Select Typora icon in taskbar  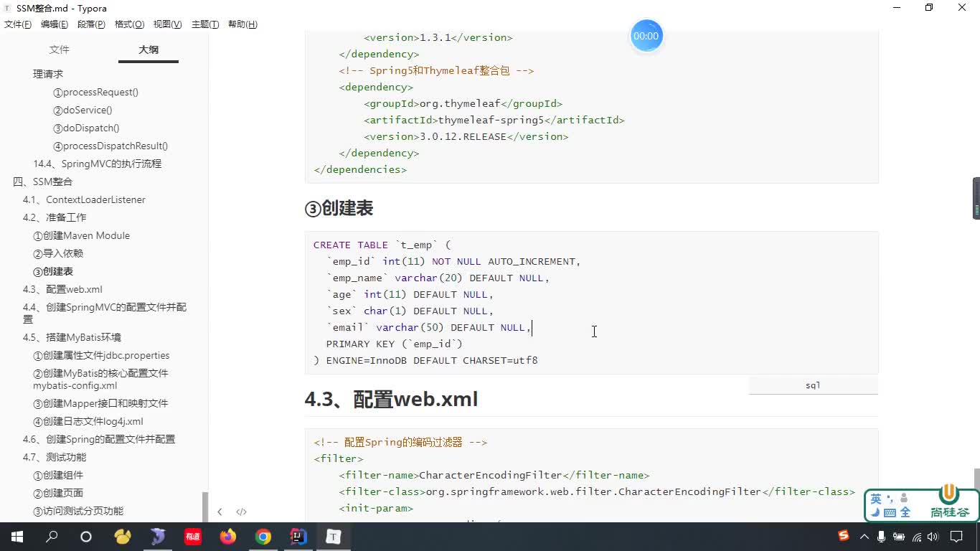[334, 537]
